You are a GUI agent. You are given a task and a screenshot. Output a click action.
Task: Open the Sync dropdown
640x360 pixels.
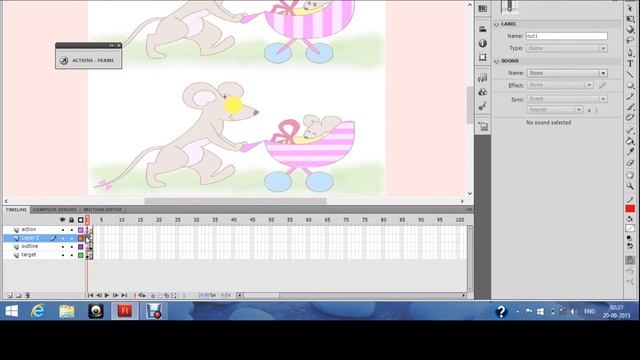(567, 99)
